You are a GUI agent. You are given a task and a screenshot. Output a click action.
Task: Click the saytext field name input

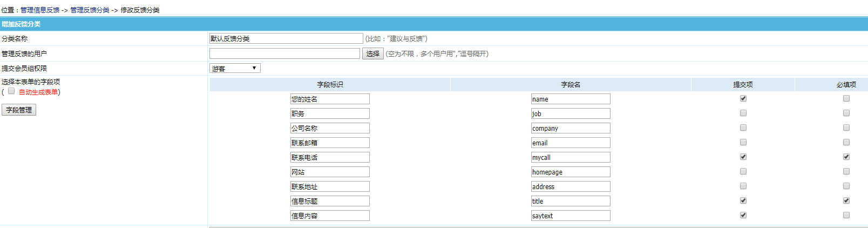pyautogui.click(x=571, y=216)
